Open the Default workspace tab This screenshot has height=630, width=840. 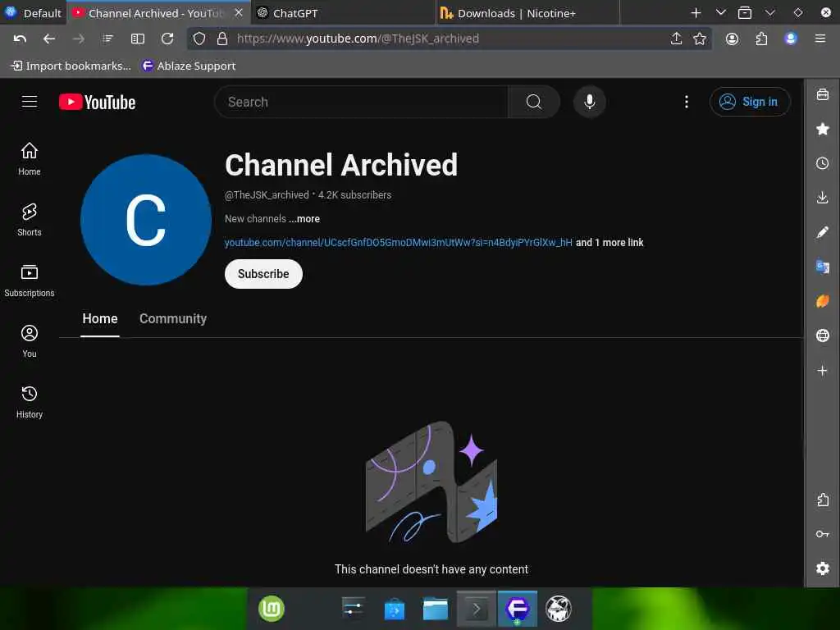[x=33, y=13]
